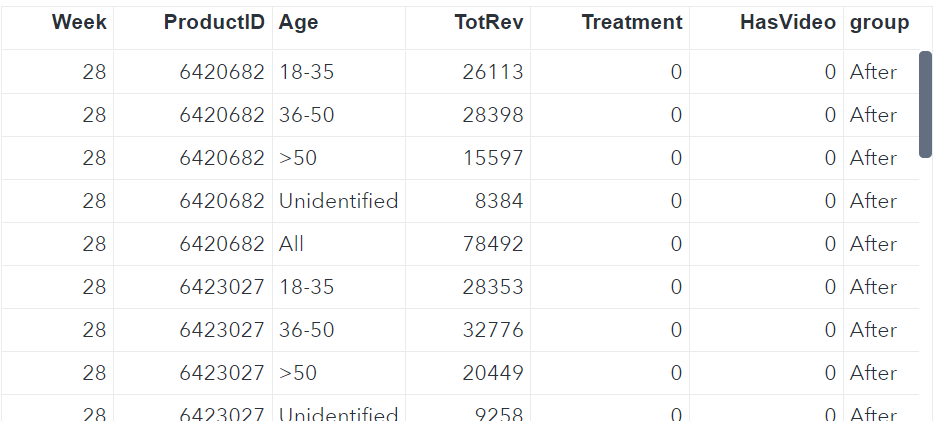Viewport: 943px width, 421px height.
Task: Select the cell with TotRev 26113
Action: (x=492, y=72)
